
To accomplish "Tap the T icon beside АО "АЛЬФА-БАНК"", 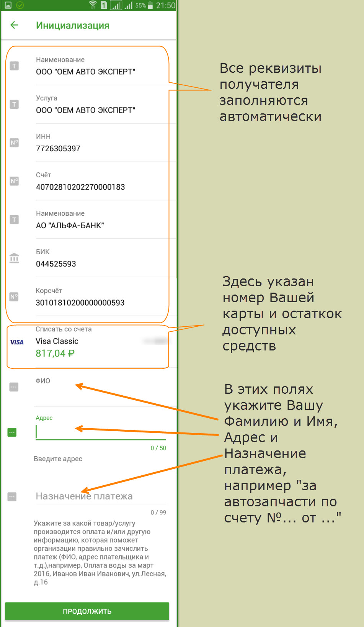I will (14, 219).
